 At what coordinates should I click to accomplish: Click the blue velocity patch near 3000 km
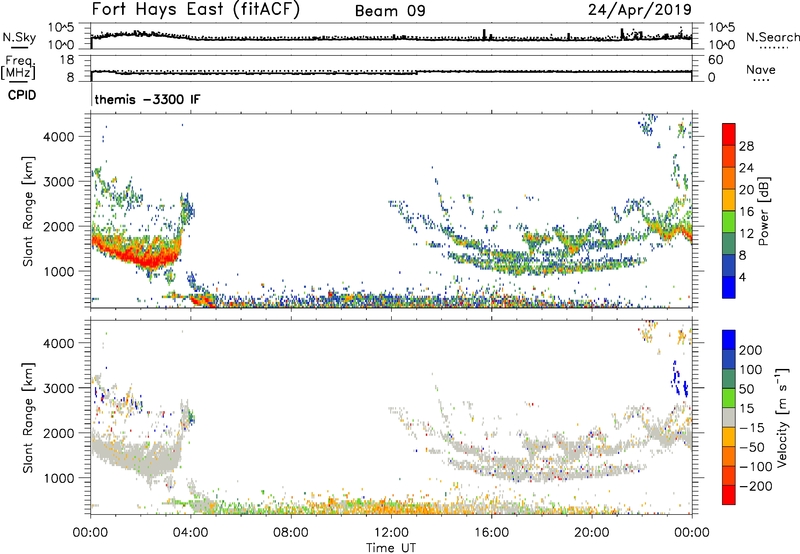pyautogui.click(x=680, y=379)
